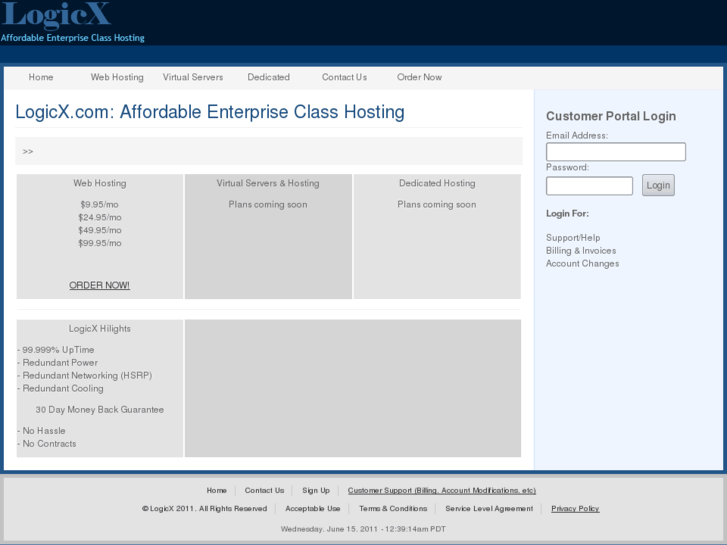Screen dimensions: 727x545
Task: Open Billing & Invoices login option
Action: tap(581, 250)
